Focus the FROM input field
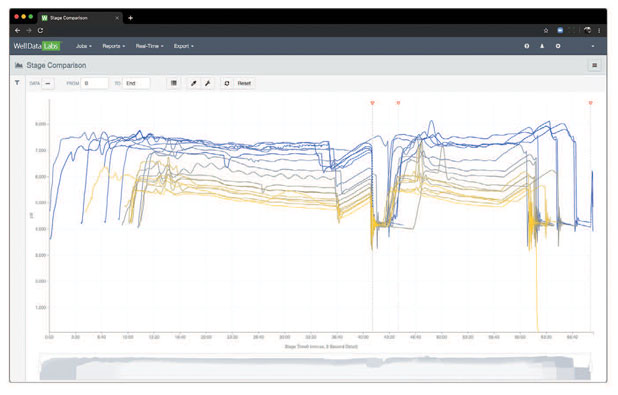 [x=94, y=83]
